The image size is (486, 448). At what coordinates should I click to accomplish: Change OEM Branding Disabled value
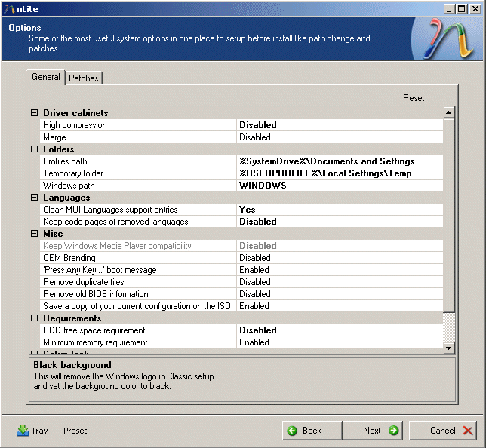(x=340, y=258)
